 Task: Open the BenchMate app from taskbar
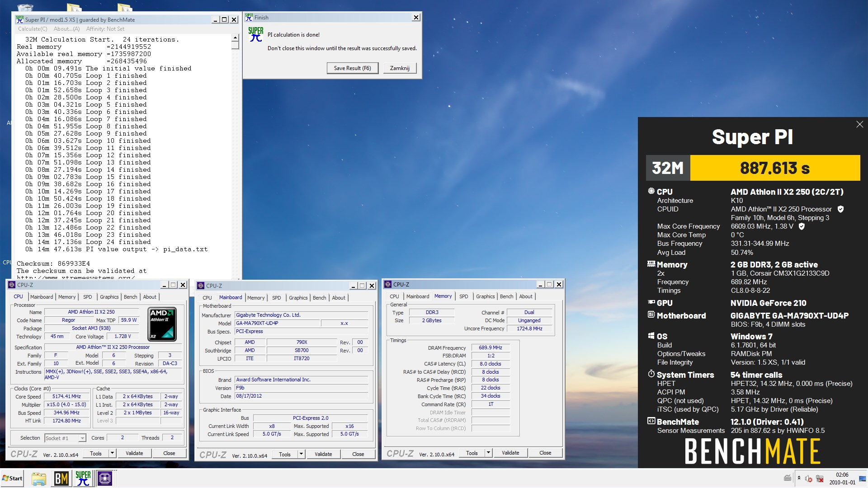tap(61, 478)
